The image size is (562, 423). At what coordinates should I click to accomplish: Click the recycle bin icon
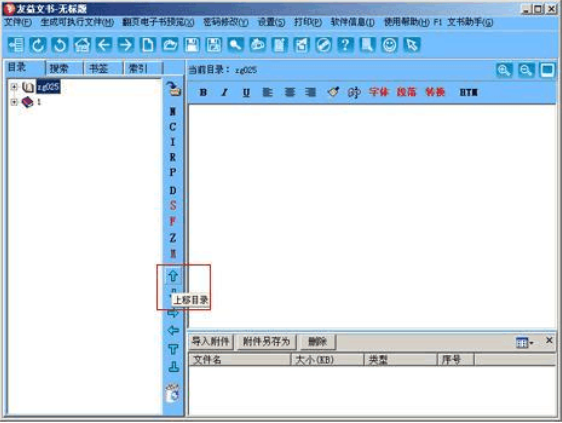(x=173, y=393)
